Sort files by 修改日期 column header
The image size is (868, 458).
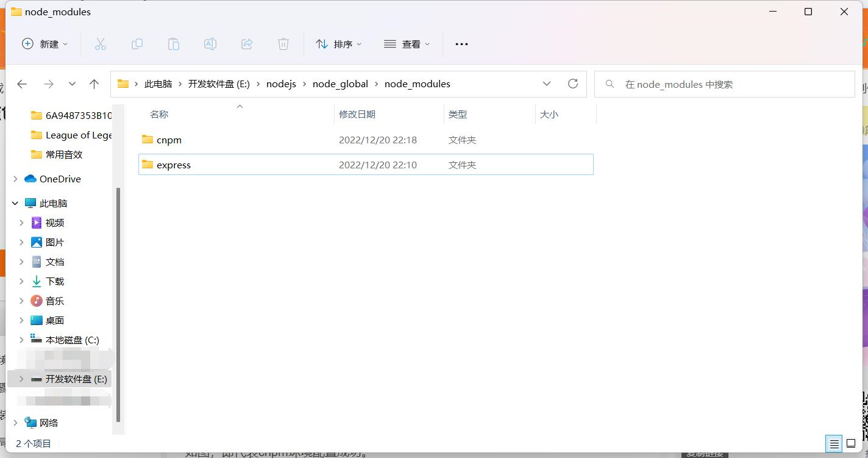tap(357, 114)
